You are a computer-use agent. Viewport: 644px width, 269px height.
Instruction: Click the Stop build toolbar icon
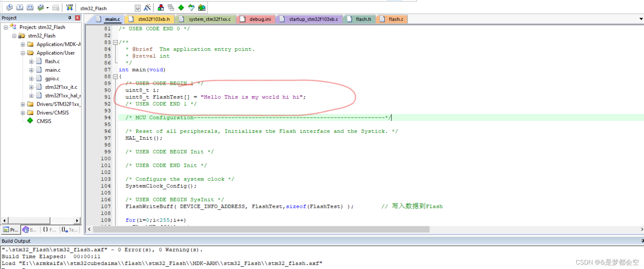click(x=56, y=8)
